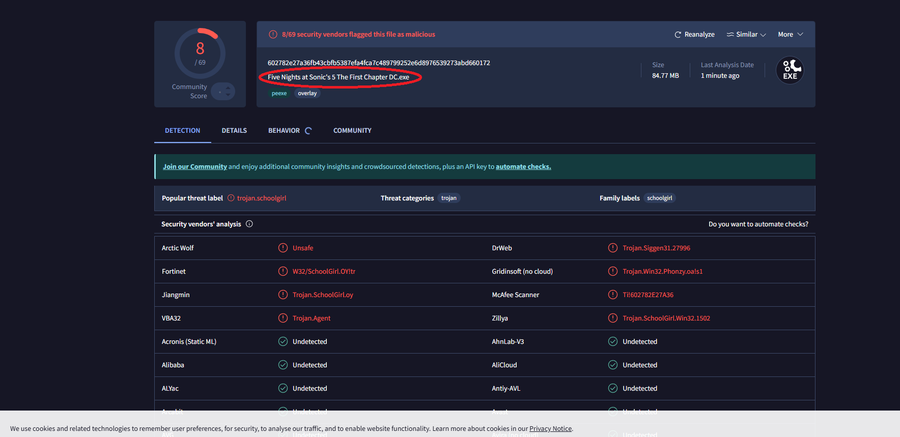Click the Join our Community link

click(x=194, y=166)
